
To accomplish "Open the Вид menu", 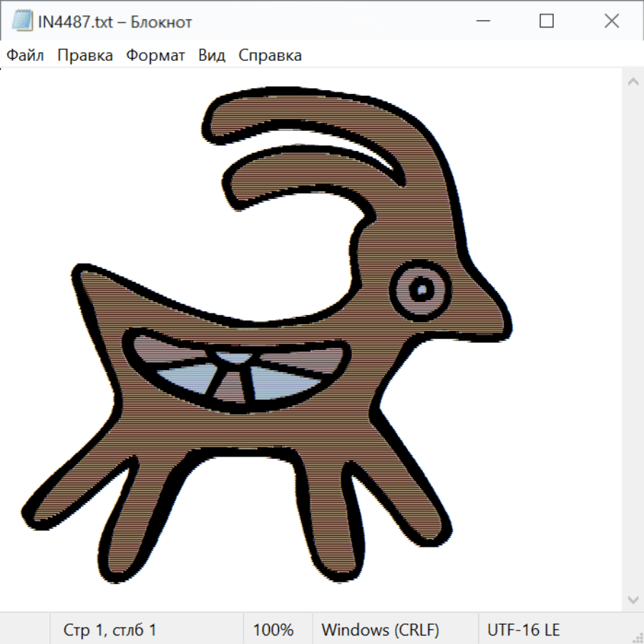I will tap(212, 56).
